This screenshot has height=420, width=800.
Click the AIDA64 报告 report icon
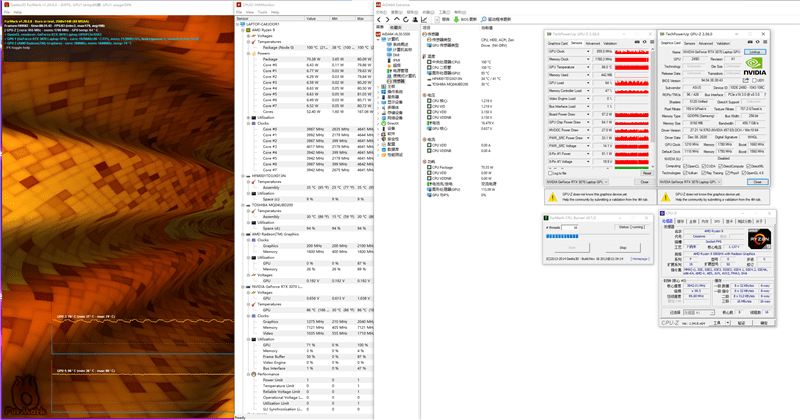437,19
